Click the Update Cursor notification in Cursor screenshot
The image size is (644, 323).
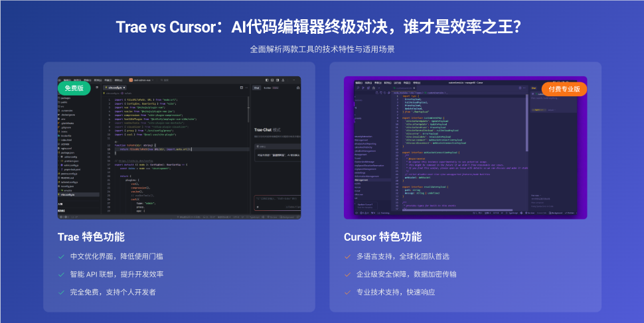pyautogui.click(x=365, y=205)
